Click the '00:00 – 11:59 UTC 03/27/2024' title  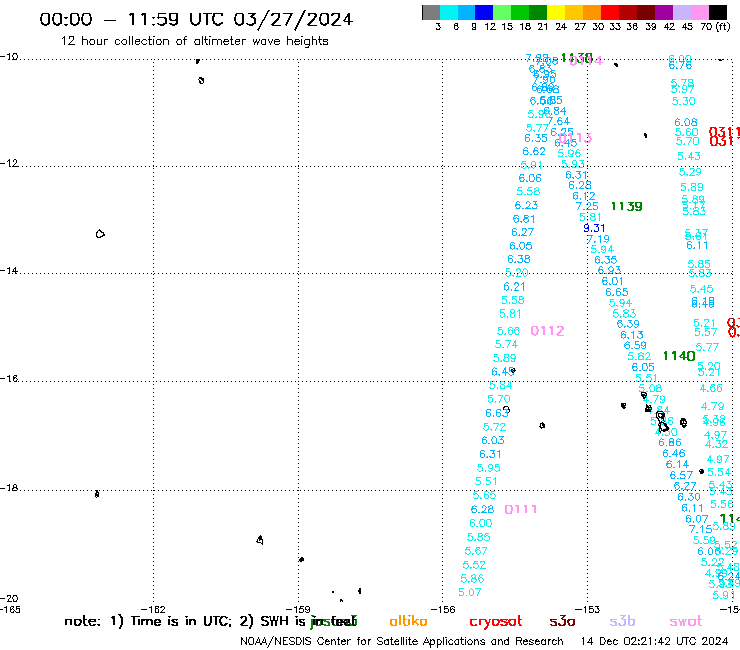click(196, 19)
